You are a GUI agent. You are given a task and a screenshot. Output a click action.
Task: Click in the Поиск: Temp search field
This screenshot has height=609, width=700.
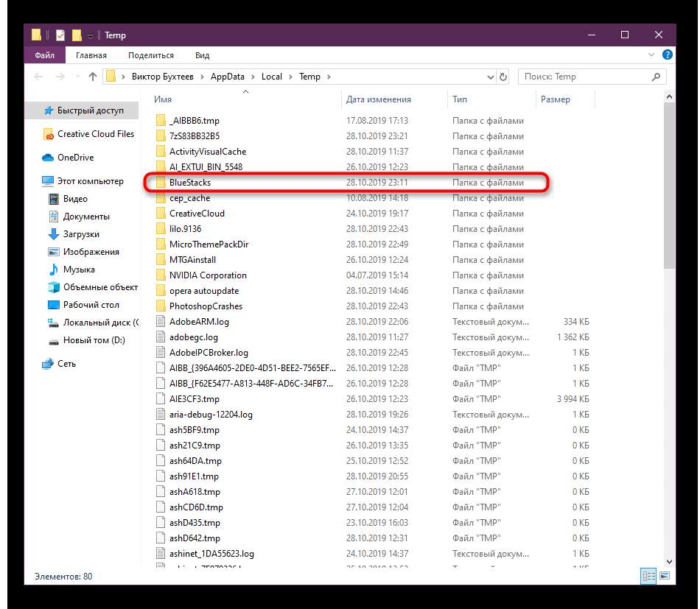click(x=582, y=77)
